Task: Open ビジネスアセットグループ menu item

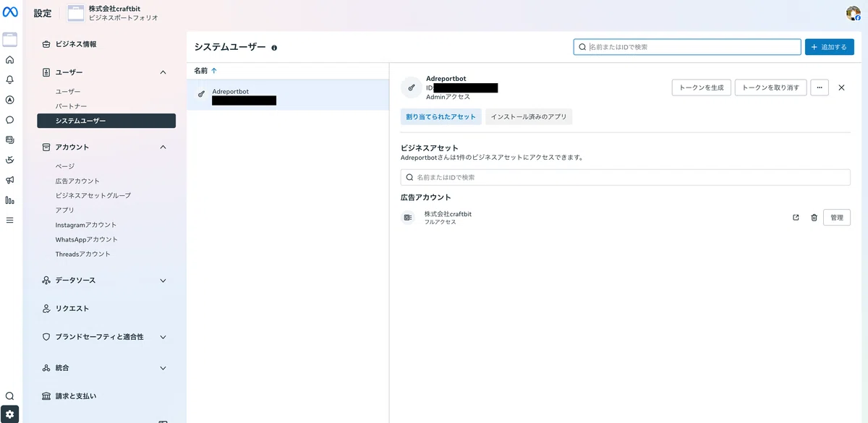Action: pos(93,195)
